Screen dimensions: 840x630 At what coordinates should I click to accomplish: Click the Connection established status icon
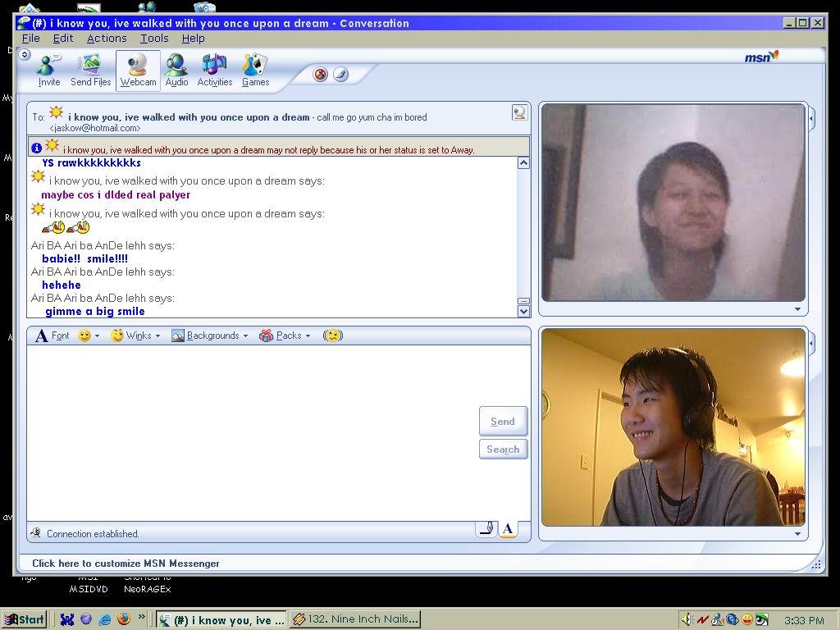[36, 533]
